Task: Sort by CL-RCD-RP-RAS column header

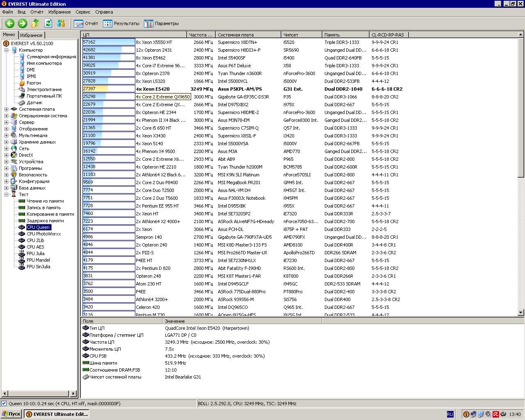Action: (x=388, y=35)
